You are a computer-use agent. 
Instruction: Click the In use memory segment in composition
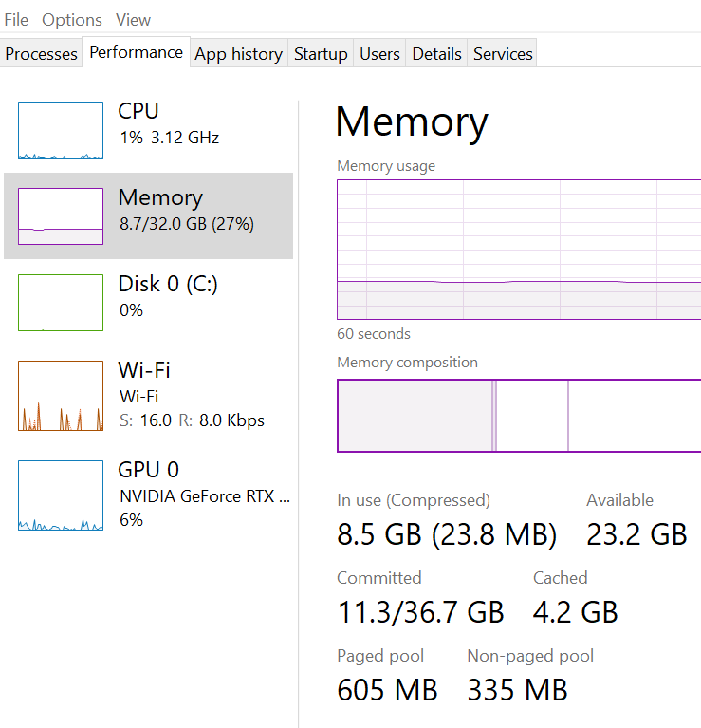pyautogui.click(x=415, y=416)
